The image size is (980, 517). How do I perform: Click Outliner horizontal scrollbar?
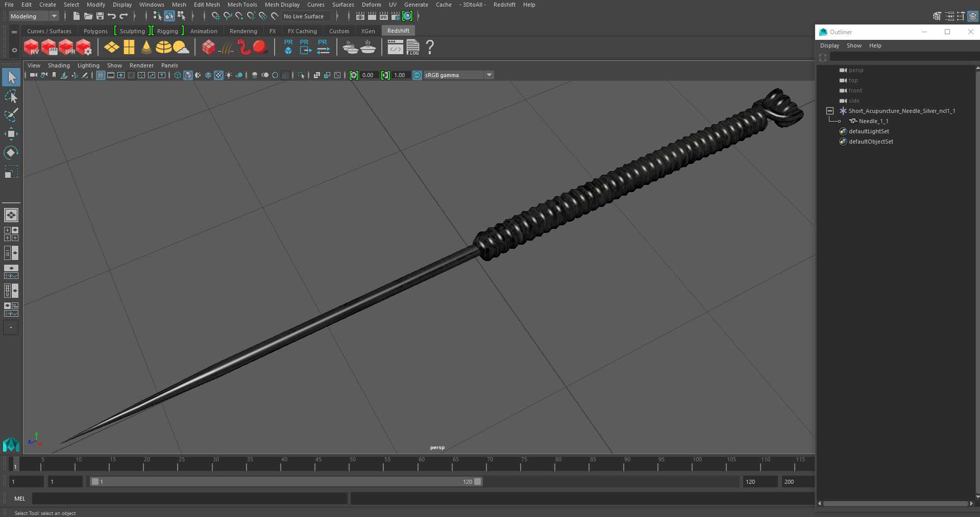895,504
